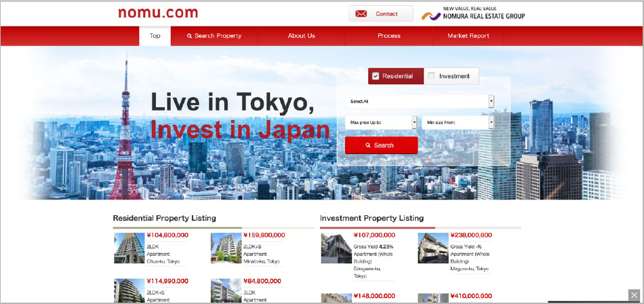Open thumbnail of ¥84,800,000 apartment
The image size is (644, 304).
226,291
